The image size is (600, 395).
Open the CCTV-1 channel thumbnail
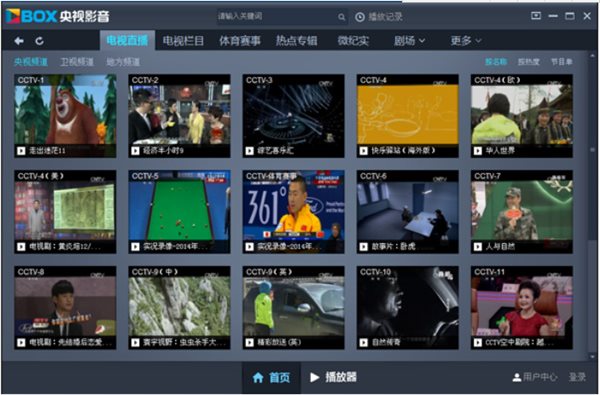pyautogui.click(x=65, y=116)
